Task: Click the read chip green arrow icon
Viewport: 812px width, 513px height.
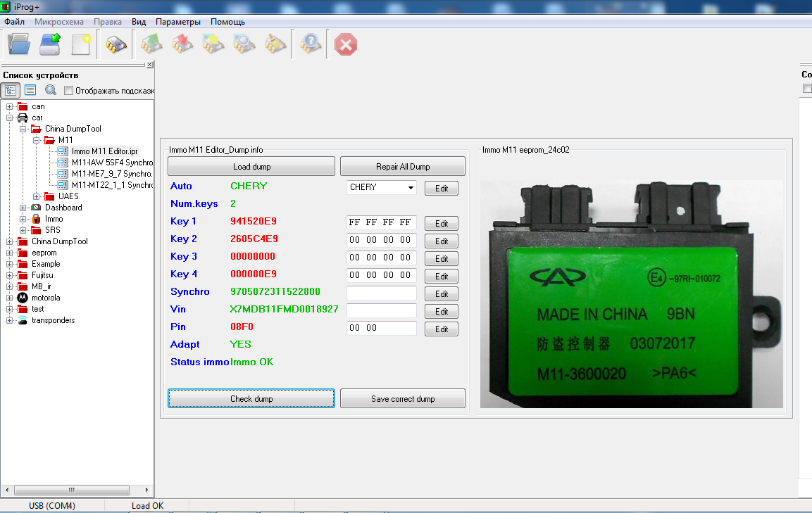Action: (151, 44)
